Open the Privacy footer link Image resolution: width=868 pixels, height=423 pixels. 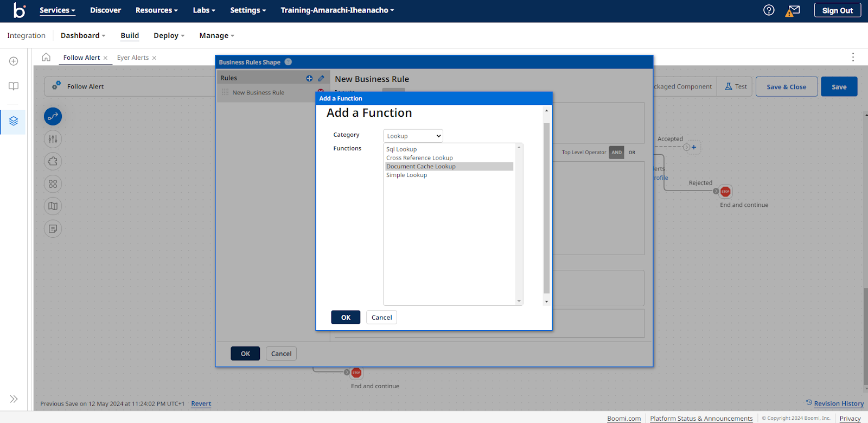tap(850, 418)
